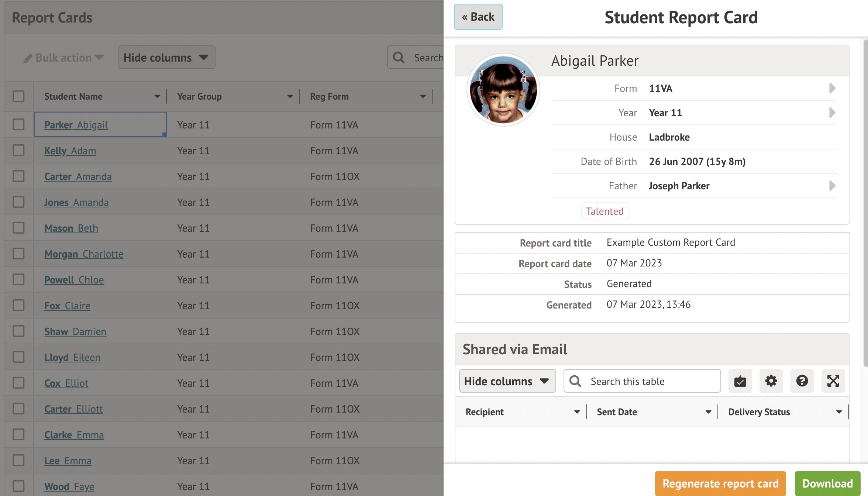Open the table settings gear icon
Viewport: 868px width, 496px height.
(x=771, y=381)
